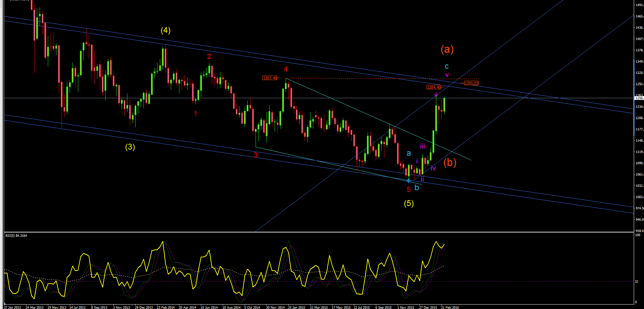This screenshot has width=644, height=309.
Task: Click the 22 Mar 2015 date label
Action: click(319, 307)
